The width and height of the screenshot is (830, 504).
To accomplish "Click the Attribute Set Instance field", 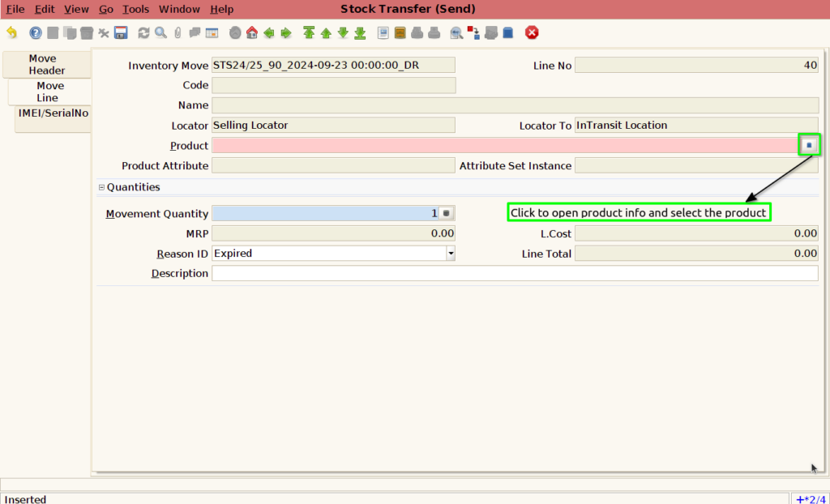I will click(696, 166).
